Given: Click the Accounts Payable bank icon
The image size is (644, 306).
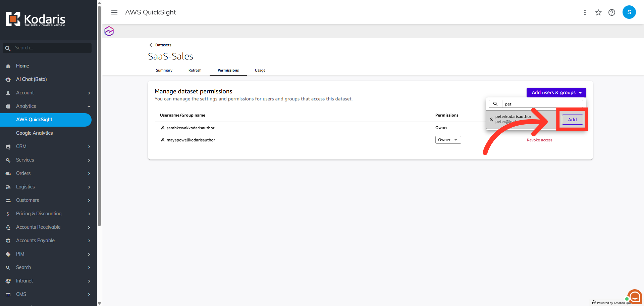Looking at the screenshot, I should 8,241.
